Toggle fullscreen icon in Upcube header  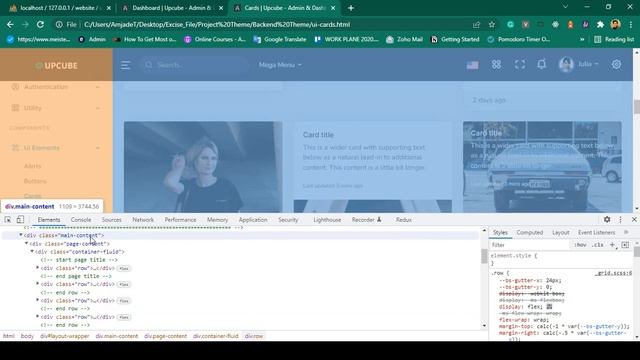(x=520, y=64)
